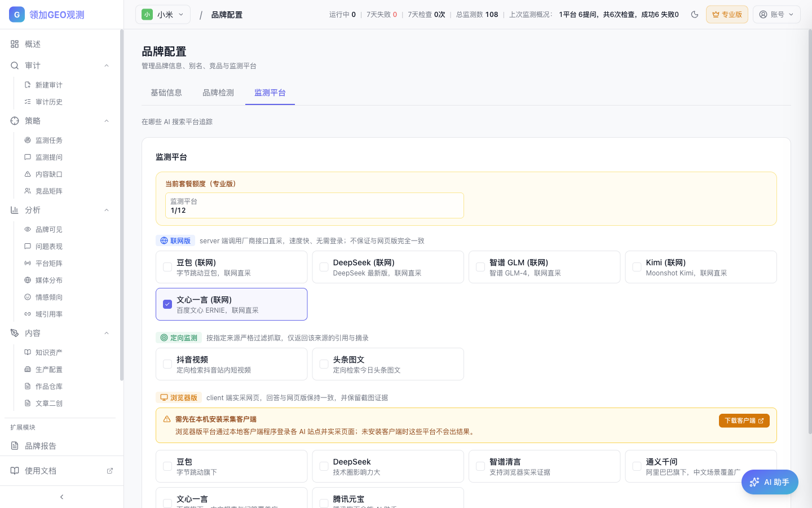The height and width of the screenshot is (508, 812).
Task: Collapse the 分析 section chevron
Action: click(x=107, y=210)
